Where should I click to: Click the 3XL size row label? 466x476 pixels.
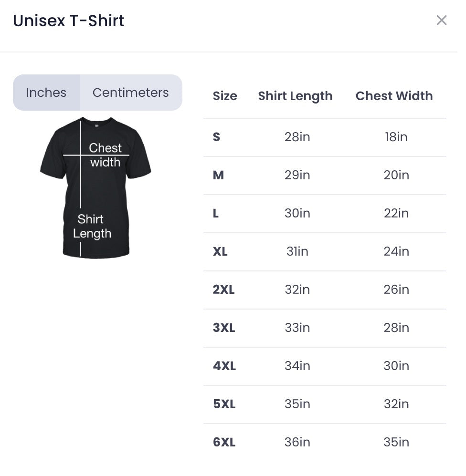click(223, 328)
